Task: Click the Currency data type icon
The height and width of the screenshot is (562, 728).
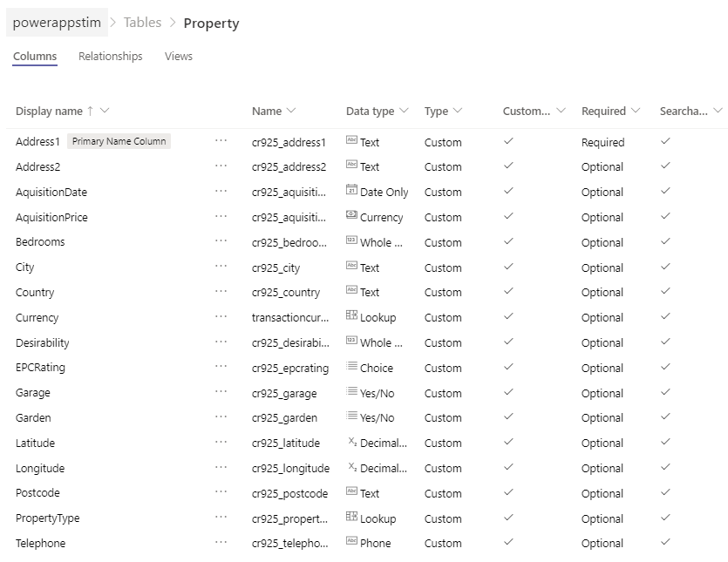Action: point(351,215)
